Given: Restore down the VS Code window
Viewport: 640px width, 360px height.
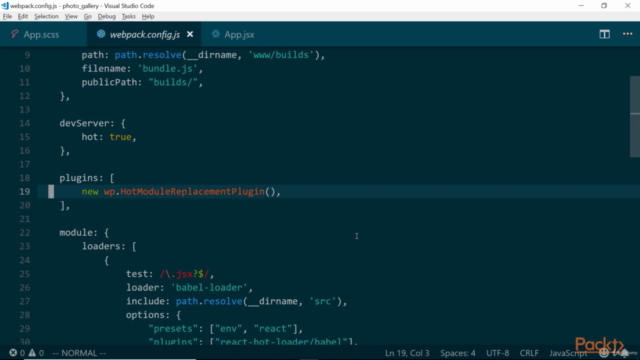Looking at the screenshot, I should point(604,6).
